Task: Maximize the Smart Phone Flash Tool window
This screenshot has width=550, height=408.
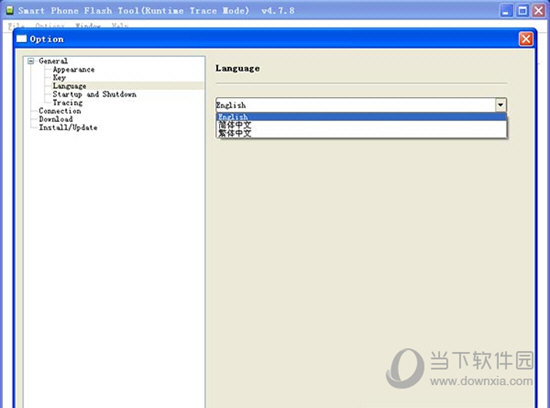Action: pyautogui.click(x=522, y=11)
